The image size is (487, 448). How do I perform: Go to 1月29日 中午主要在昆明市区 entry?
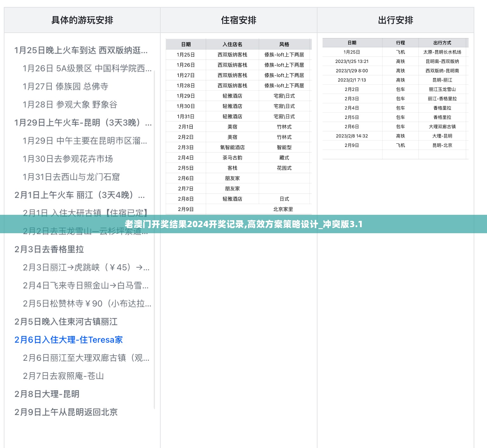85,141
